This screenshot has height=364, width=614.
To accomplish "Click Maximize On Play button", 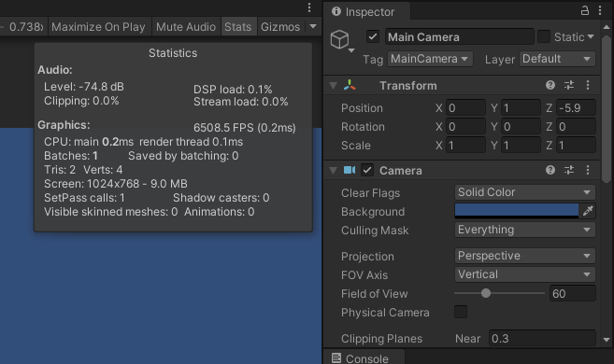I will 98,26.
